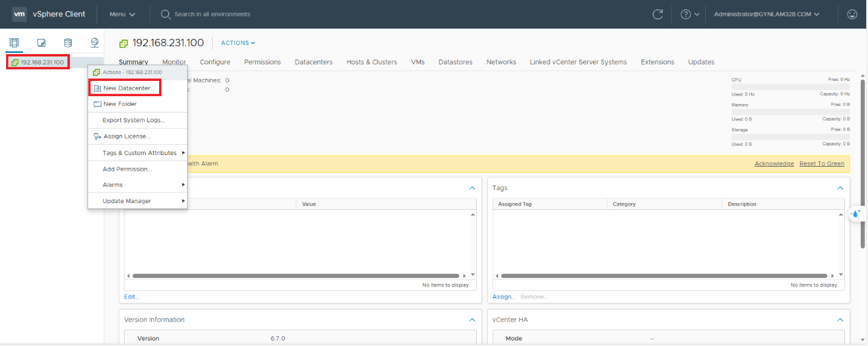Expand Tags & Custom Attributes submenu
This screenshot has width=868, height=346.
click(137, 153)
